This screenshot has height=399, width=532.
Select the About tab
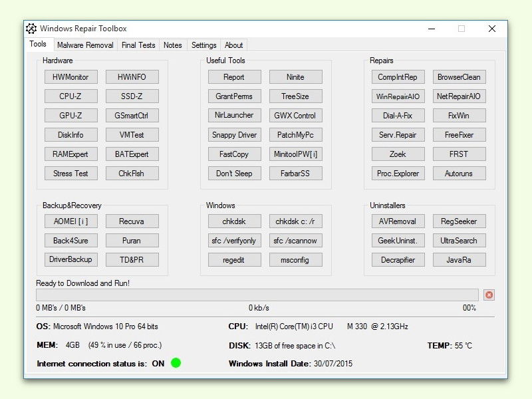coord(233,45)
